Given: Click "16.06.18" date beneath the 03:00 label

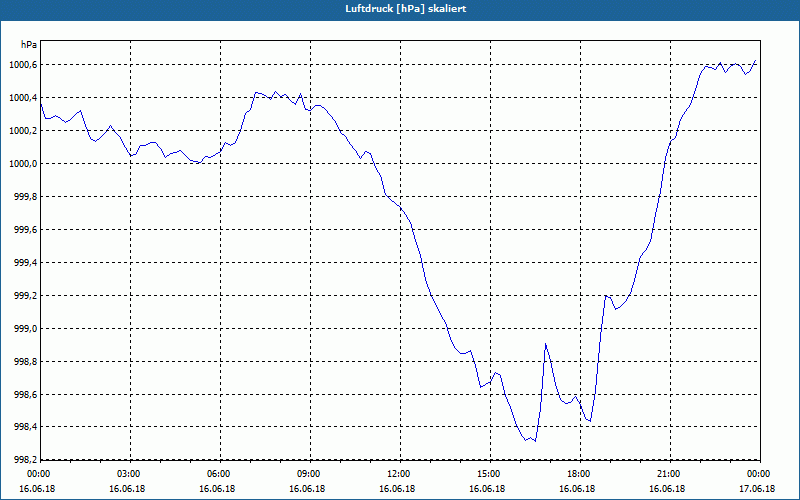Looking at the screenshot, I should click(127, 489).
